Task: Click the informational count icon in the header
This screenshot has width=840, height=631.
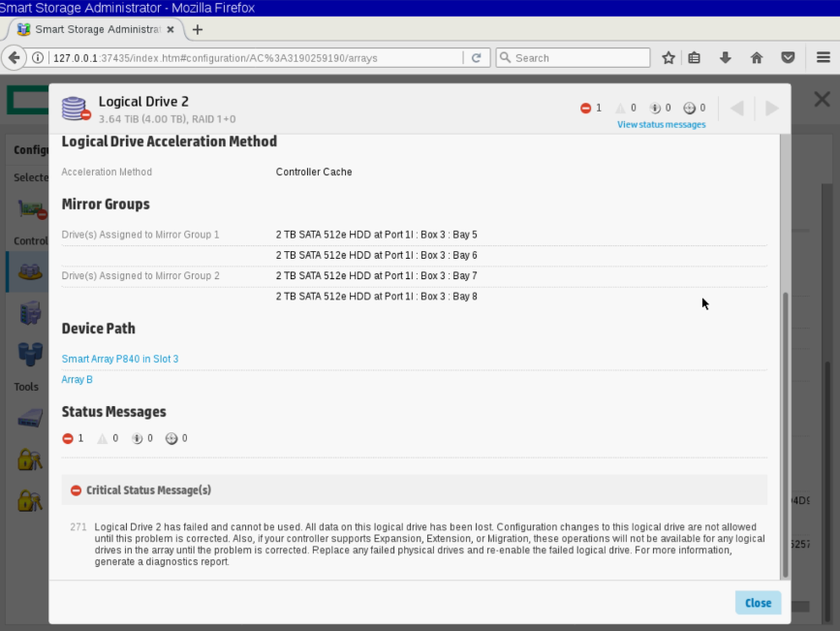Action: tap(655, 109)
